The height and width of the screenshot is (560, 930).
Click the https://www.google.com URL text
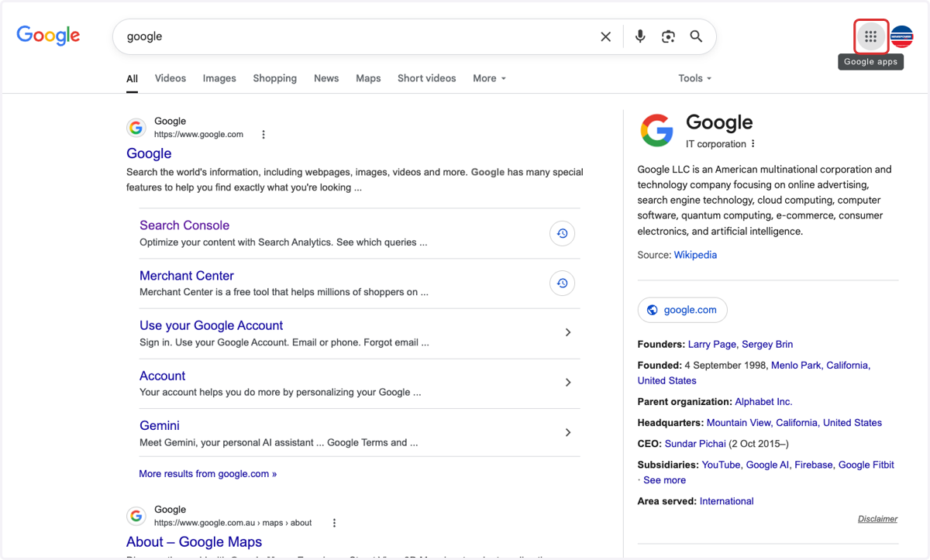click(x=198, y=135)
